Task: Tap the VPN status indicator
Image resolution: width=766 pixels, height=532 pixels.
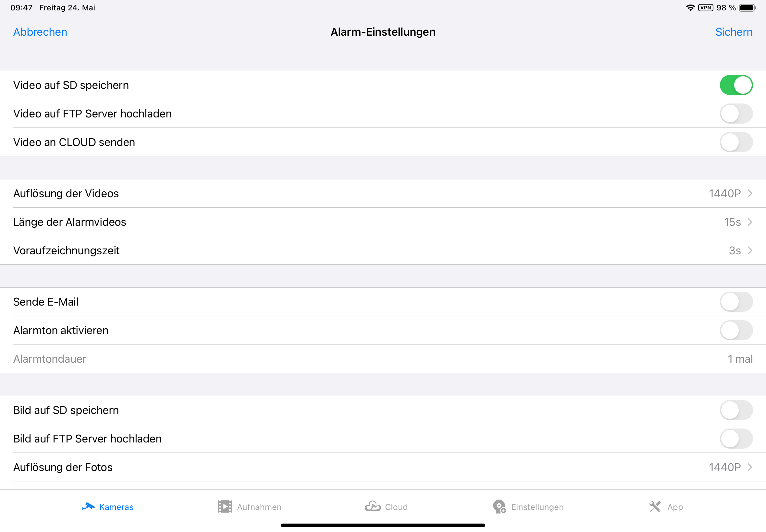Action: (x=706, y=8)
